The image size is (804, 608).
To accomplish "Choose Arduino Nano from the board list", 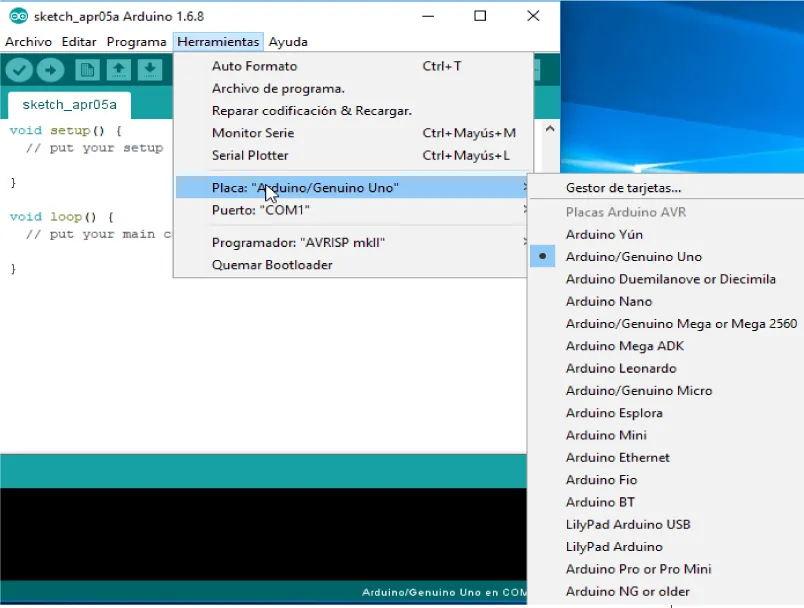I will (608, 301).
